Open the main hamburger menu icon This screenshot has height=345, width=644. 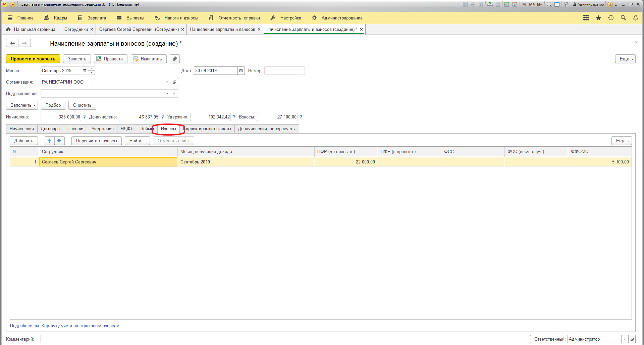tap(10, 18)
